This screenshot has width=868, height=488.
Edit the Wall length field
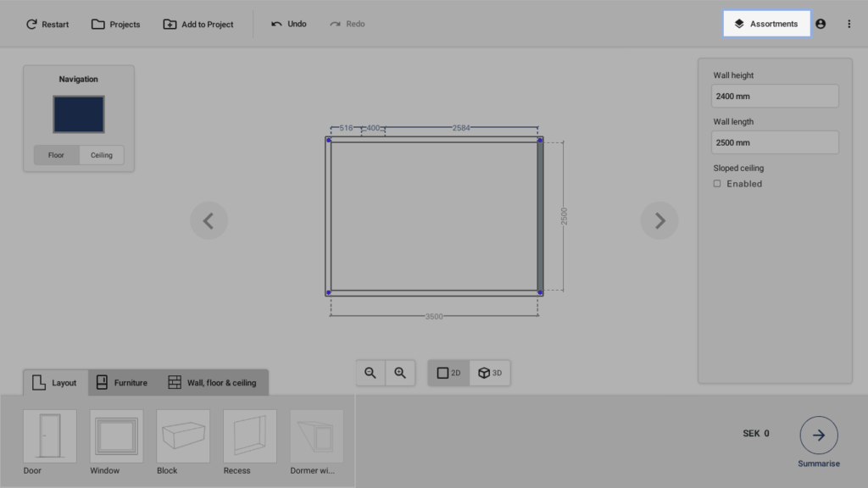(x=775, y=142)
